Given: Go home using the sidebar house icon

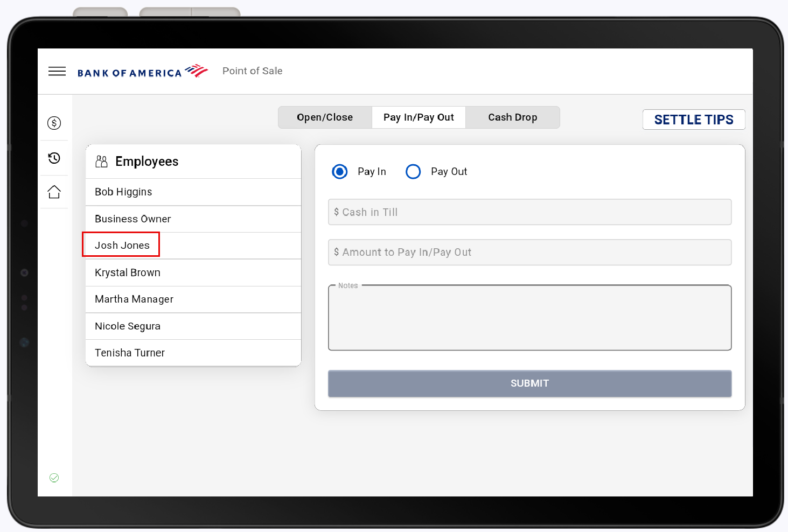Looking at the screenshot, I should pyautogui.click(x=54, y=192).
